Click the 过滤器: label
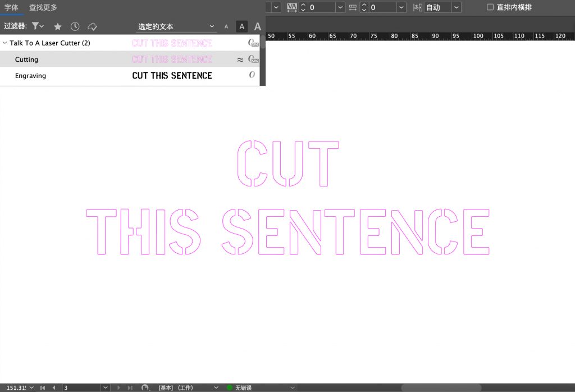 (15, 26)
